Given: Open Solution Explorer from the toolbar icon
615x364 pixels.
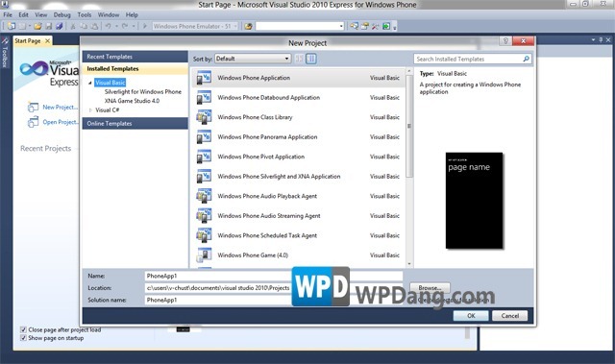Looking at the screenshot, I should pos(355,26).
